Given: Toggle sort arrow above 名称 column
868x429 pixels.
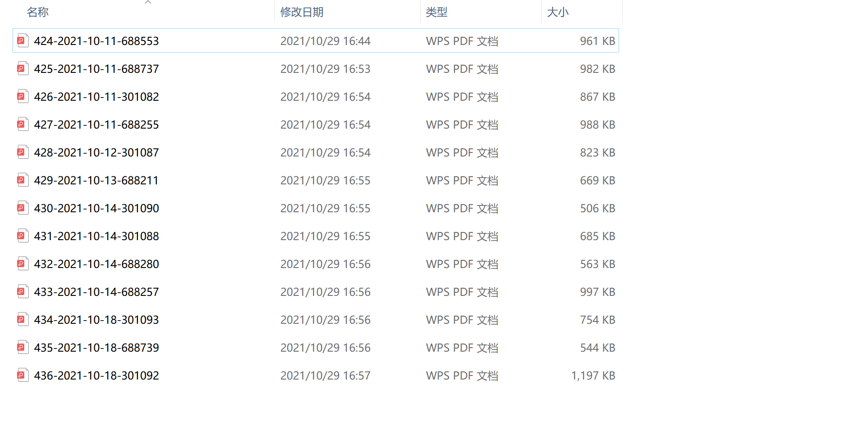Looking at the screenshot, I should tap(148, 2).
